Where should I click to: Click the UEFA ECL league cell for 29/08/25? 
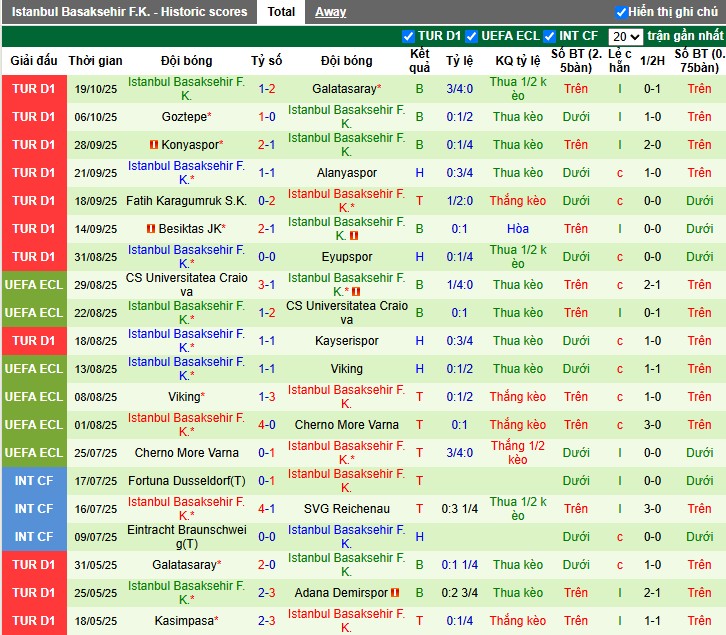[x=34, y=284]
